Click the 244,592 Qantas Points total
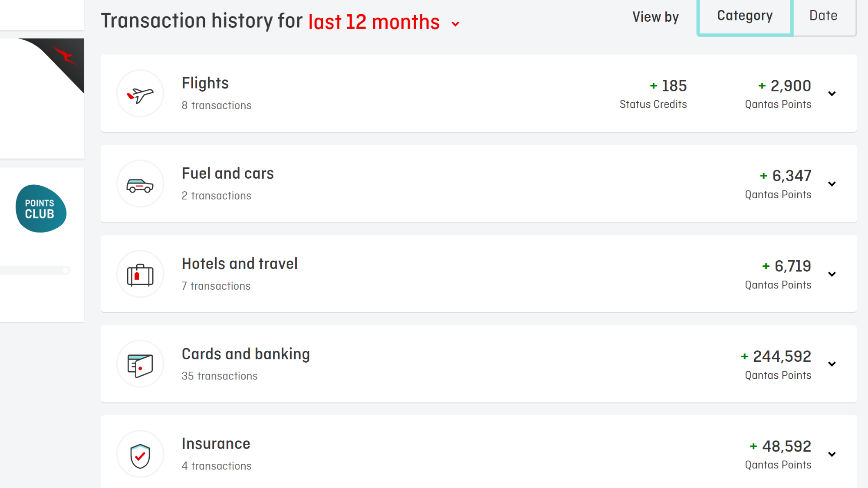868x488 pixels. 776,357
